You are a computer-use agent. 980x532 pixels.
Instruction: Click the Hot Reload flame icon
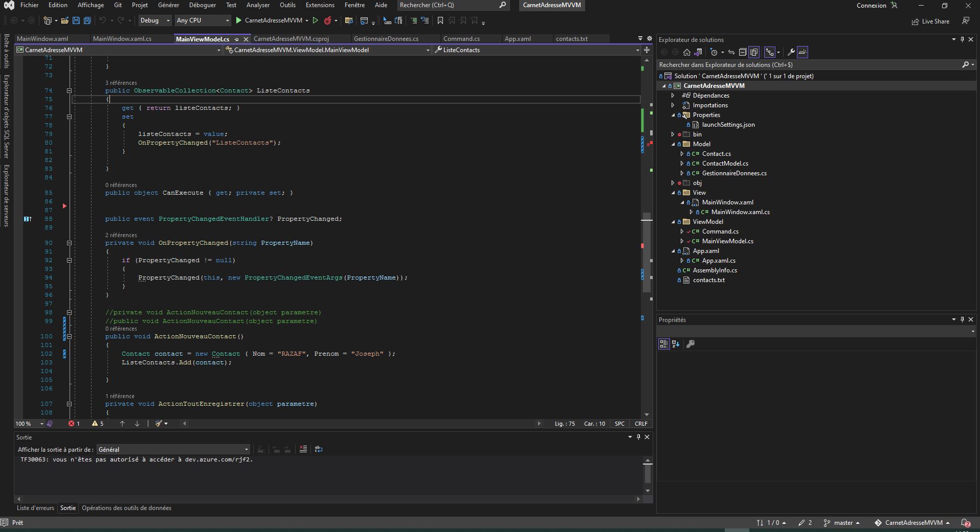[328, 20]
